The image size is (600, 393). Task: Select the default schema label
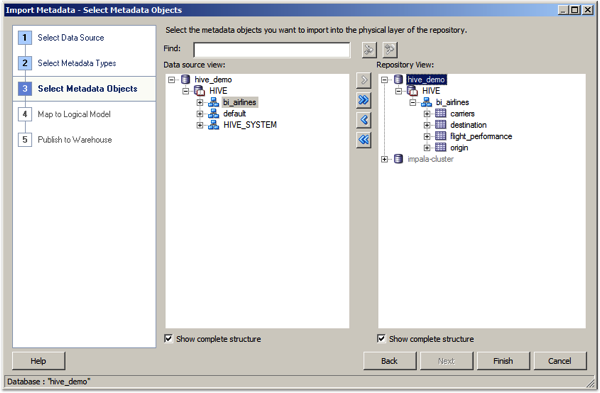click(235, 114)
